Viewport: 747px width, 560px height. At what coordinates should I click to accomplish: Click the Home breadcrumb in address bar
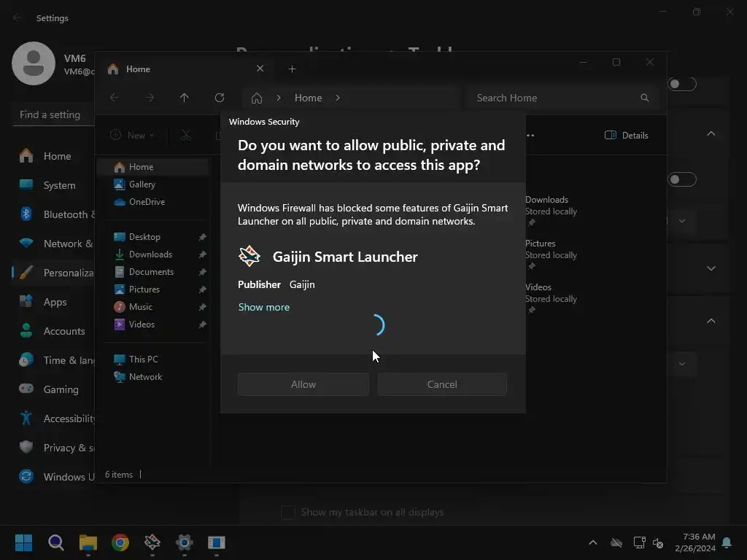pyautogui.click(x=309, y=98)
